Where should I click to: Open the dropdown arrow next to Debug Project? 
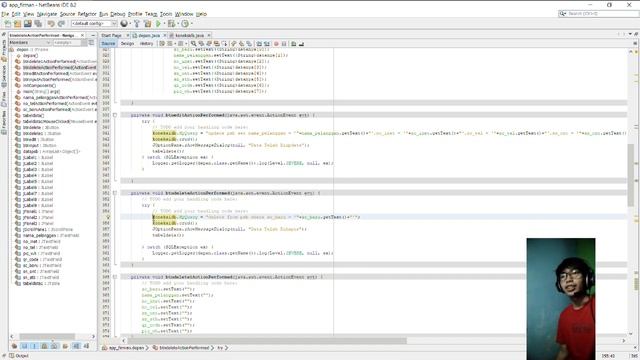pos(178,24)
